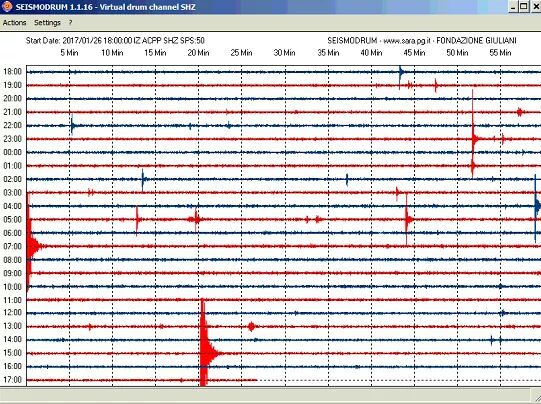Click the SEISMODRUM app icon in title bar
This screenshot has height=404, width=541.
click(x=7, y=6)
